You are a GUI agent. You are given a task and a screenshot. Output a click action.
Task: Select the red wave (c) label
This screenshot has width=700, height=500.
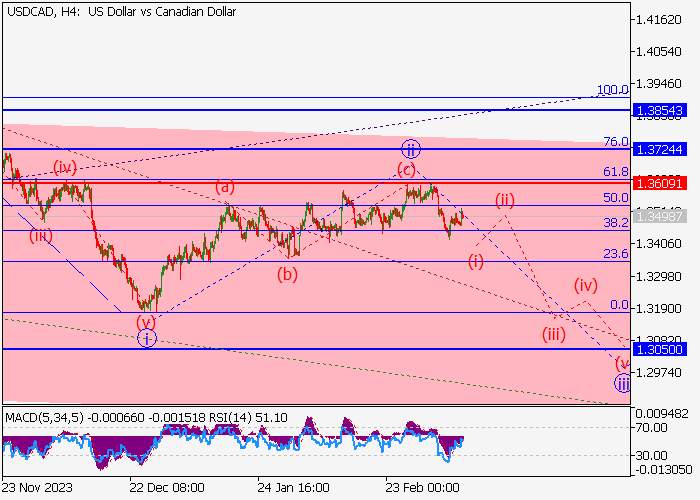click(x=406, y=169)
